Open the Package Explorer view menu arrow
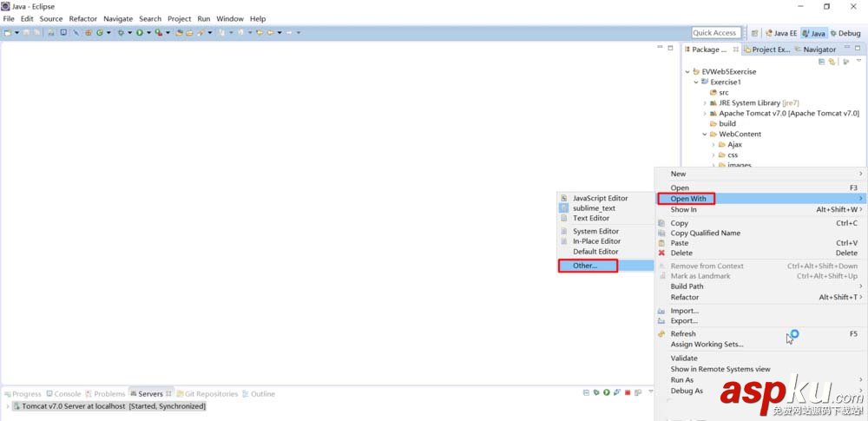 tap(858, 61)
